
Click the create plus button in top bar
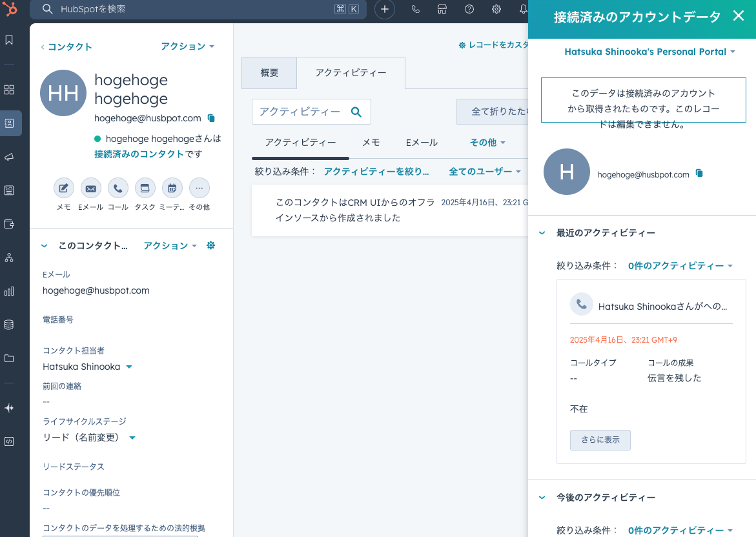click(x=385, y=9)
